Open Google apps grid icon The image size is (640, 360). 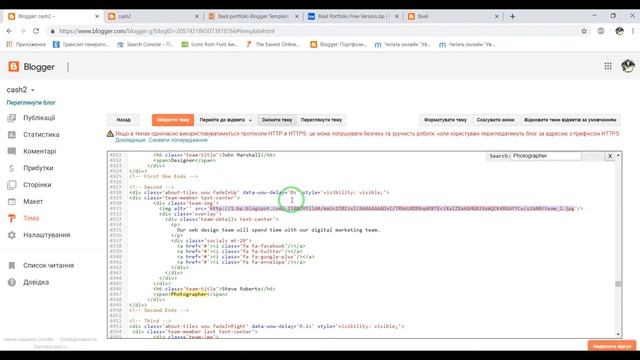click(608, 66)
